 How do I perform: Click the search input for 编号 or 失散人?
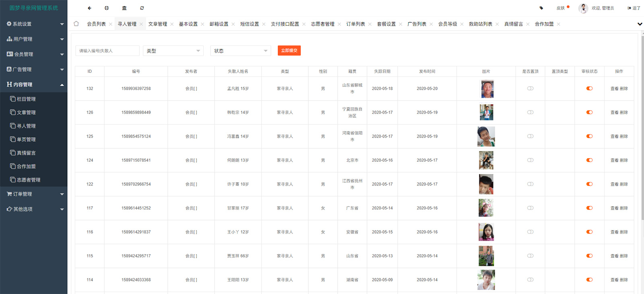pos(107,51)
